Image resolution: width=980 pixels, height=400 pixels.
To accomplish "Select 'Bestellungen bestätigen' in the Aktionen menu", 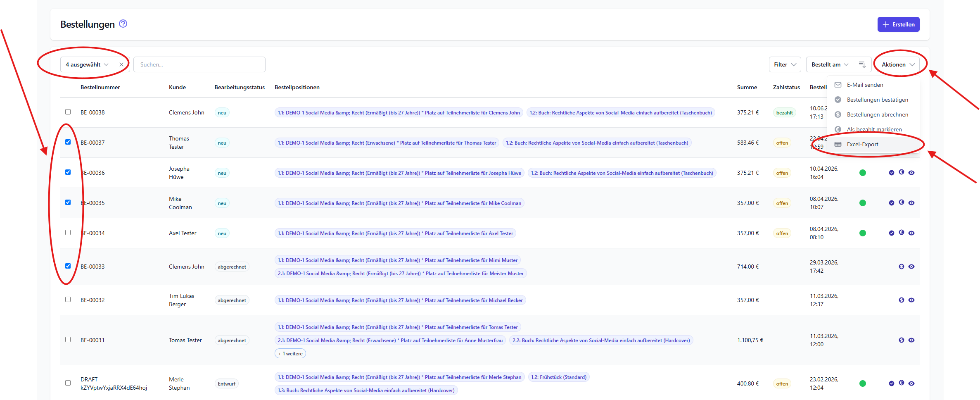I will (873, 100).
